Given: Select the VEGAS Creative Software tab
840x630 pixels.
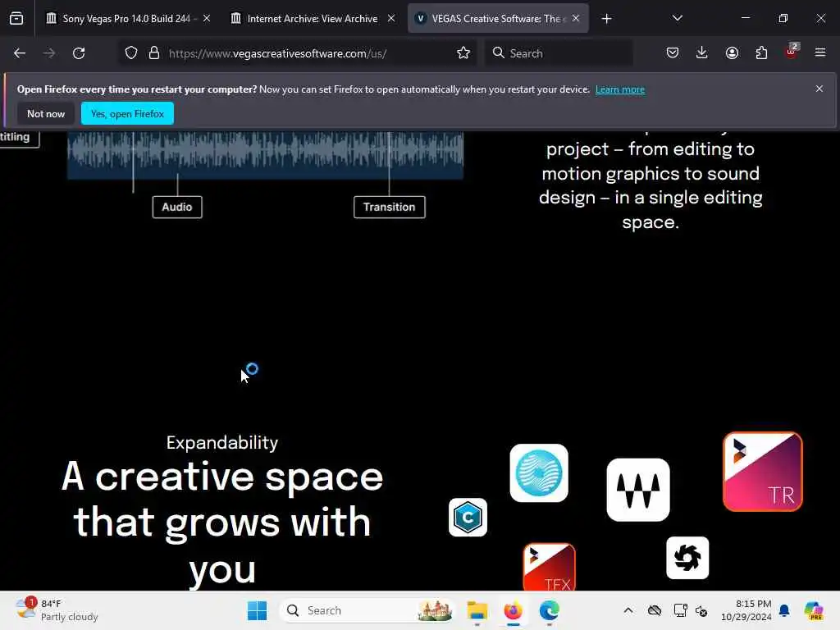Looking at the screenshot, I should [498, 18].
